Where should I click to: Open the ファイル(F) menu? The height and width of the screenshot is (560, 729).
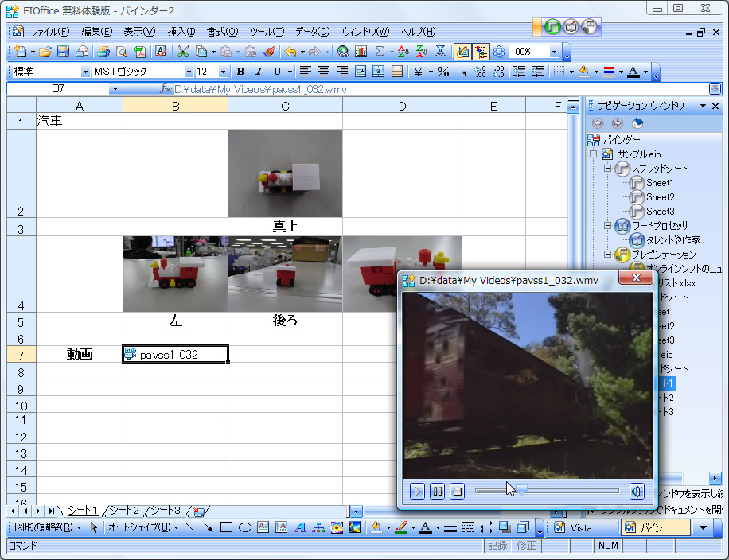pos(50,32)
